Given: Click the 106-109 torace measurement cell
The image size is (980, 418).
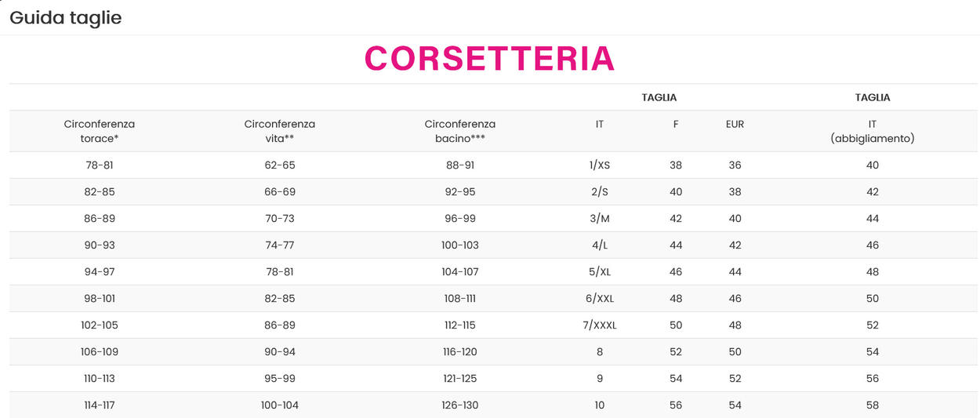Looking at the screenshot, I should coord(100,352).
